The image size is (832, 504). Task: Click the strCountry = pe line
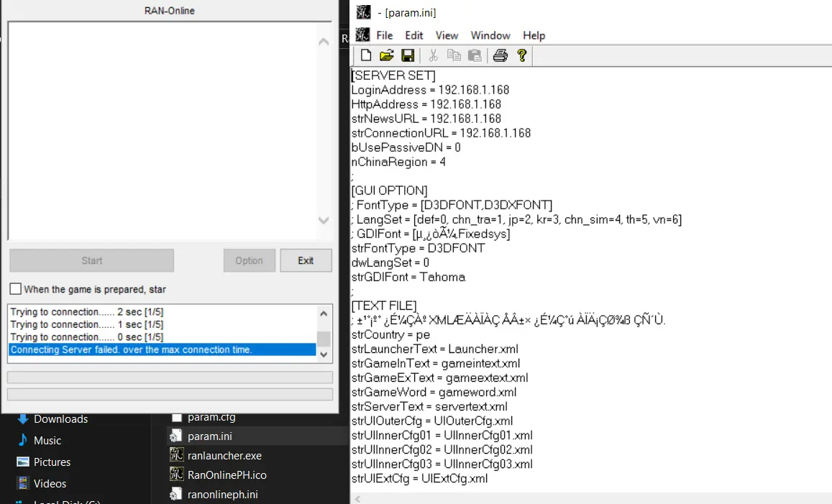pos(390,335)
